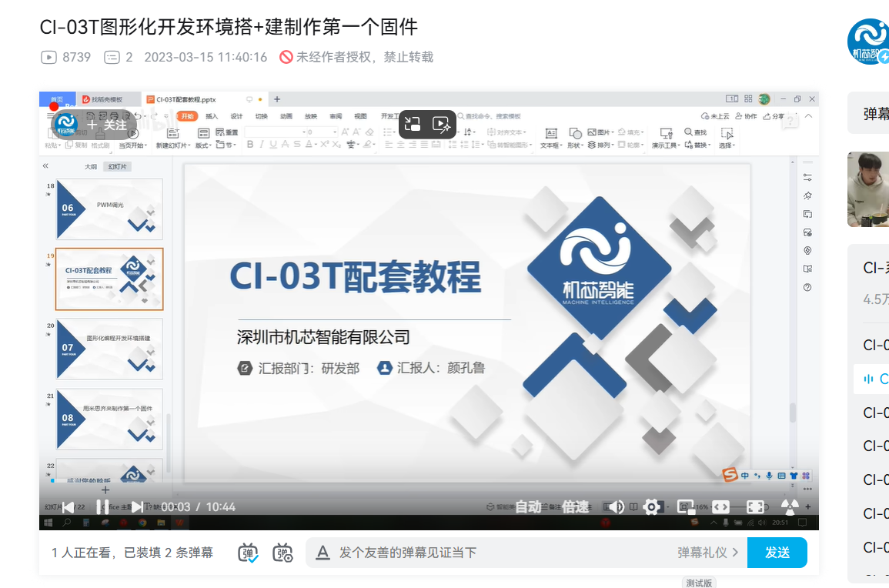This screenshot has width=889, height=588.
Task: Enter fullscreen mode
Action: pyautogui.click(x=756, y=506)
